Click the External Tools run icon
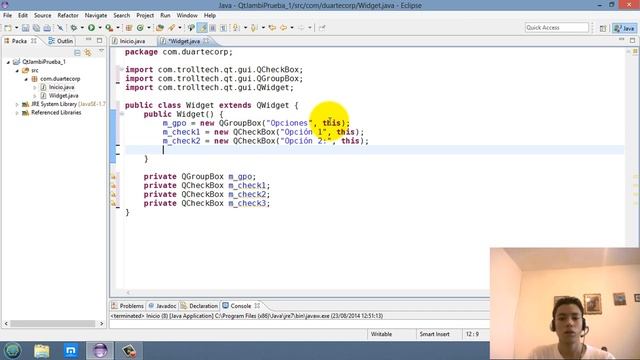This screenshot has height=360, width=640. [109, 28]
